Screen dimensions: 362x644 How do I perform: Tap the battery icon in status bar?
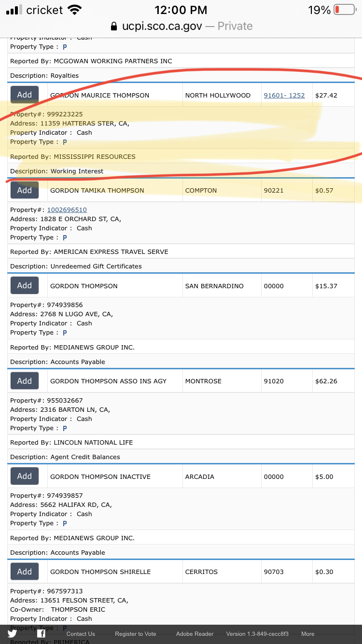[x=345, y=10]
